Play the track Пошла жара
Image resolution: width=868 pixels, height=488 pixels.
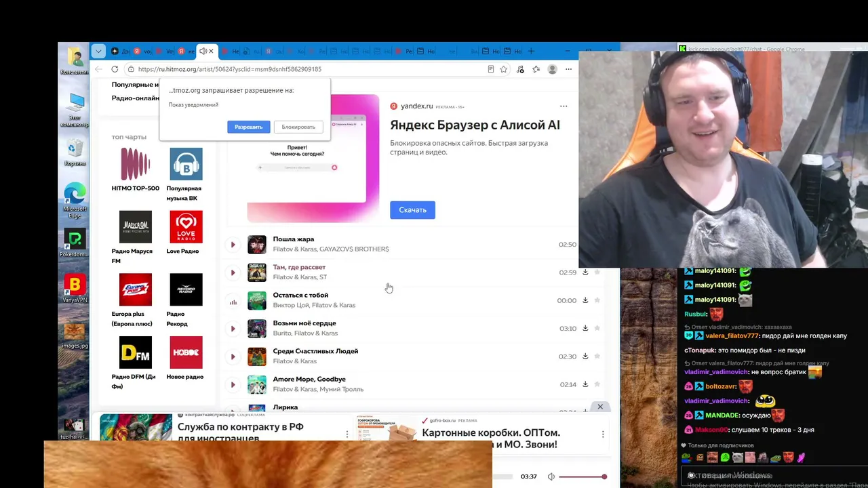pos(233,245)
